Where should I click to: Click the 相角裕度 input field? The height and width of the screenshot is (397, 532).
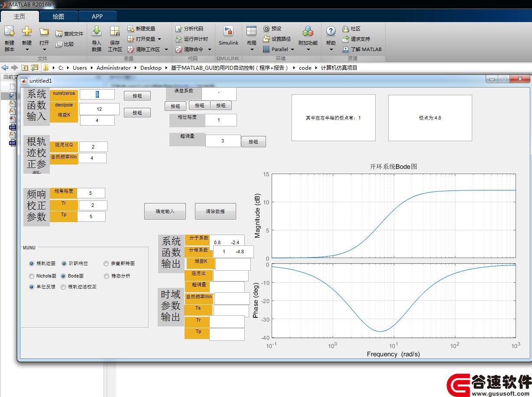coord(91,193)
